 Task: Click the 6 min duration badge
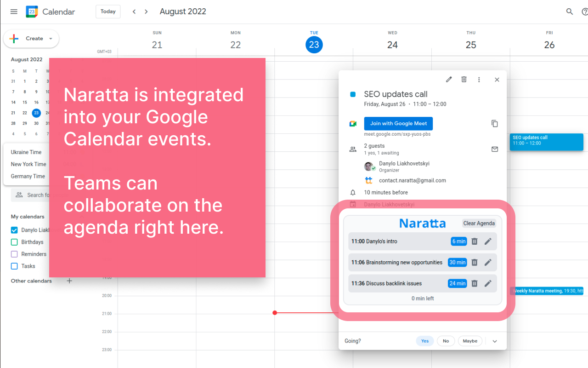point(459,241)
